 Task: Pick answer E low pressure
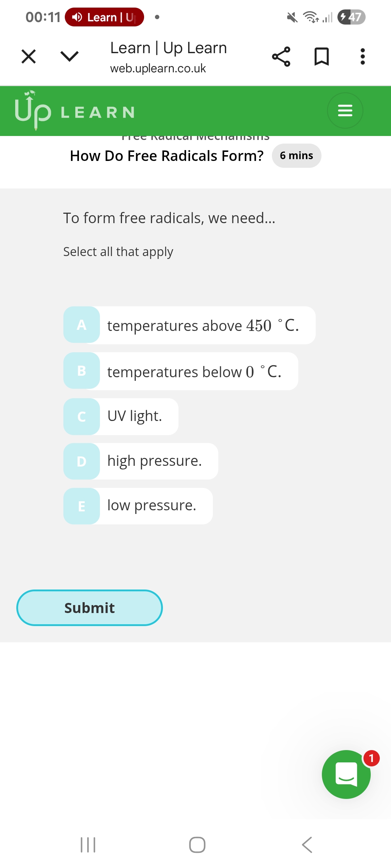[138, 506]
